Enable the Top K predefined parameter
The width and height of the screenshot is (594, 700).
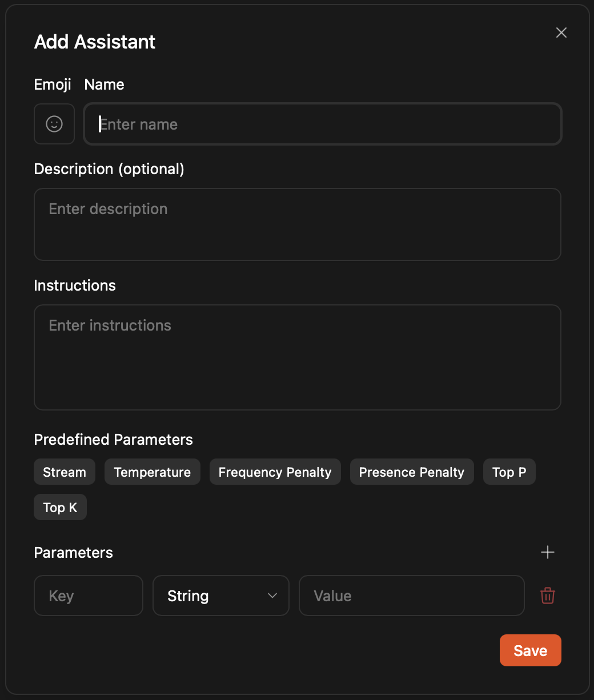(60, 507)
